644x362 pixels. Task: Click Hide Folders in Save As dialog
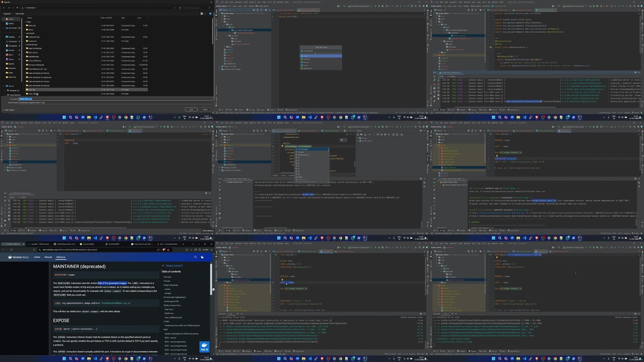tap(8, 110)
